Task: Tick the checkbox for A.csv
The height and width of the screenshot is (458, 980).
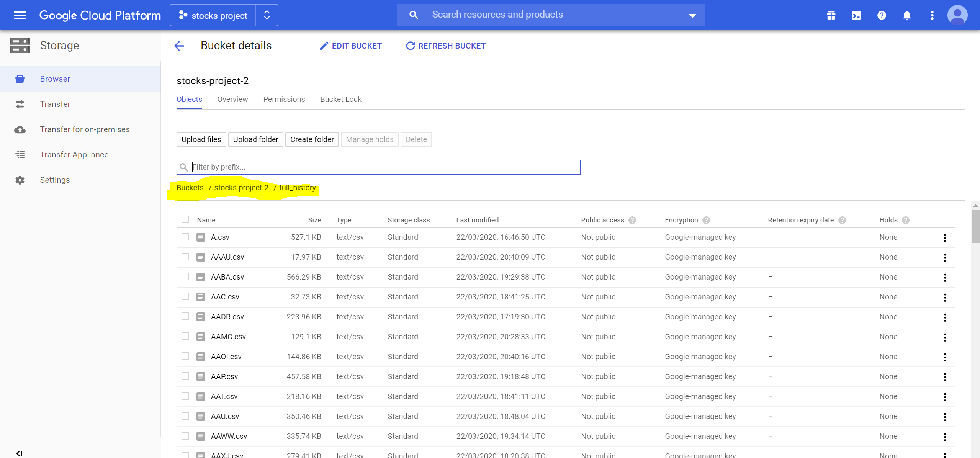Action: pos(185,237)
